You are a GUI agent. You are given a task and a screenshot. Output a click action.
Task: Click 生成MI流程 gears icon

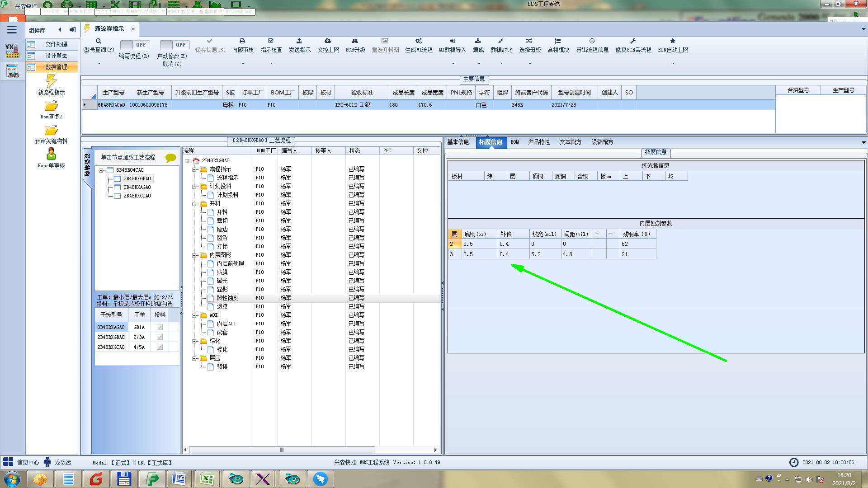click(x=419, y=41)
